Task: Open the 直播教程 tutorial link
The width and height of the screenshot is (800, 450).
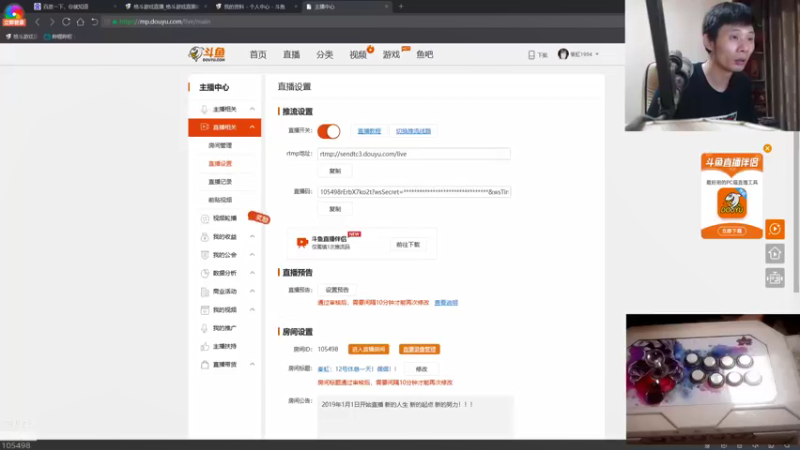Action: coord(369,131)
